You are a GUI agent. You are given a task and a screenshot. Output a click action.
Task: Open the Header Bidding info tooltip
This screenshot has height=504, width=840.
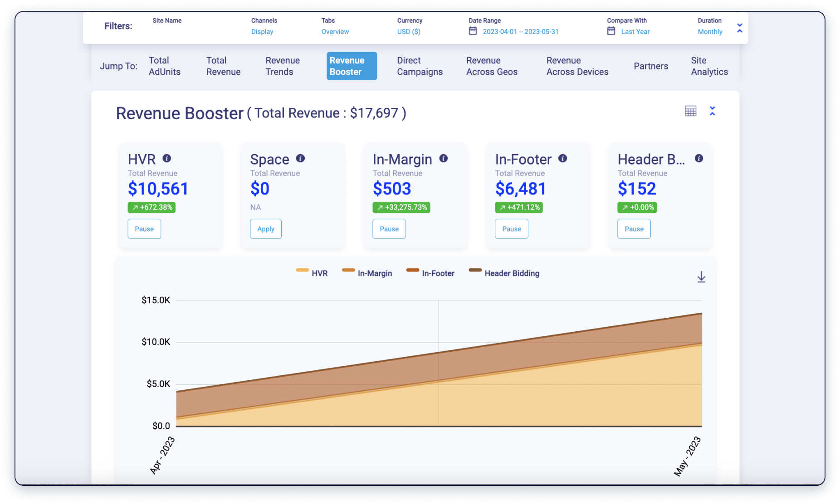(699, 159)
